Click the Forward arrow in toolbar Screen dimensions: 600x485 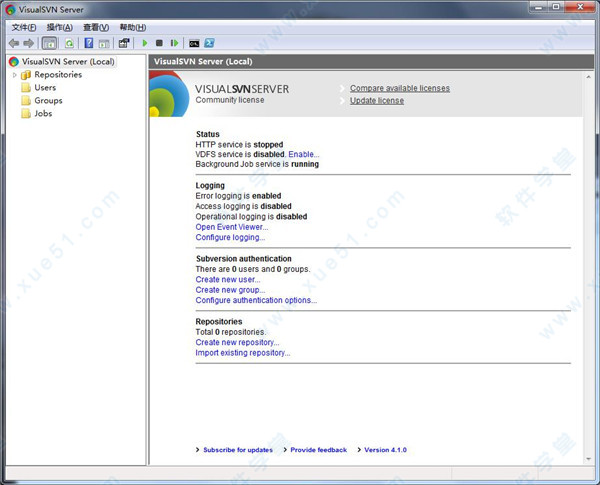pyautogui.click(x=29, y=43)
